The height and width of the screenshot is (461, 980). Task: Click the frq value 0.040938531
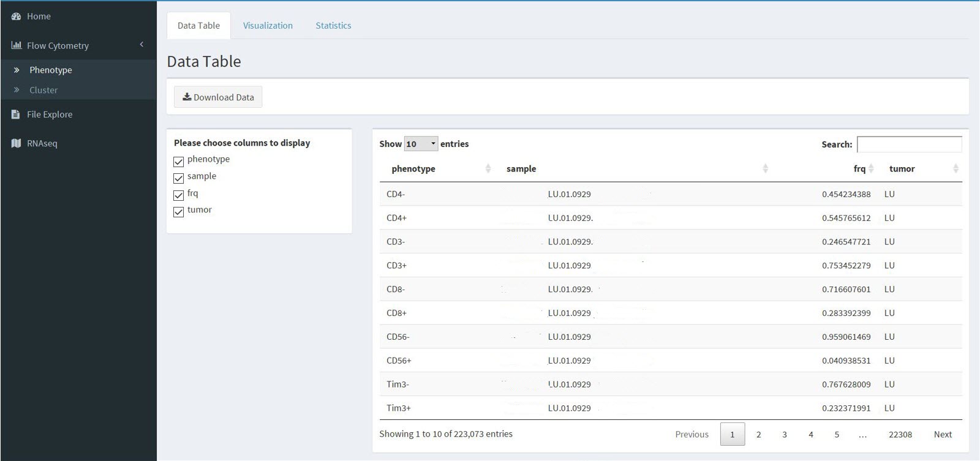846,361
